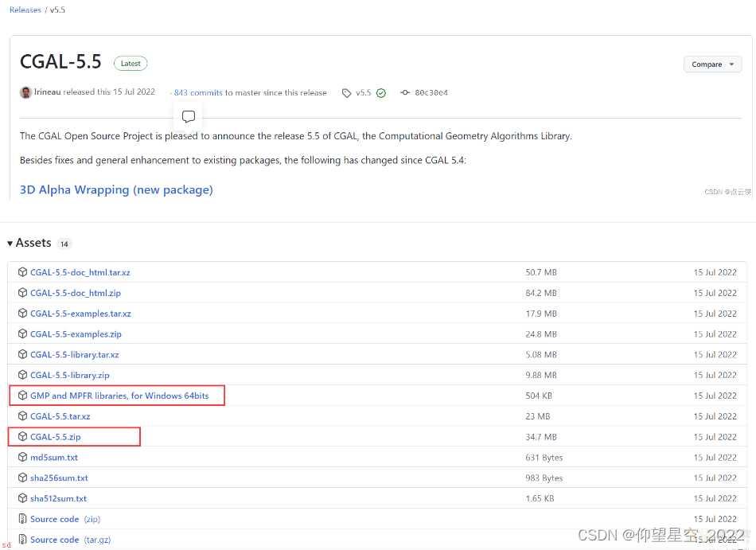
Task: Click the 50.7 MB file size
Action: pyautogui.click(x=541, y=272)
